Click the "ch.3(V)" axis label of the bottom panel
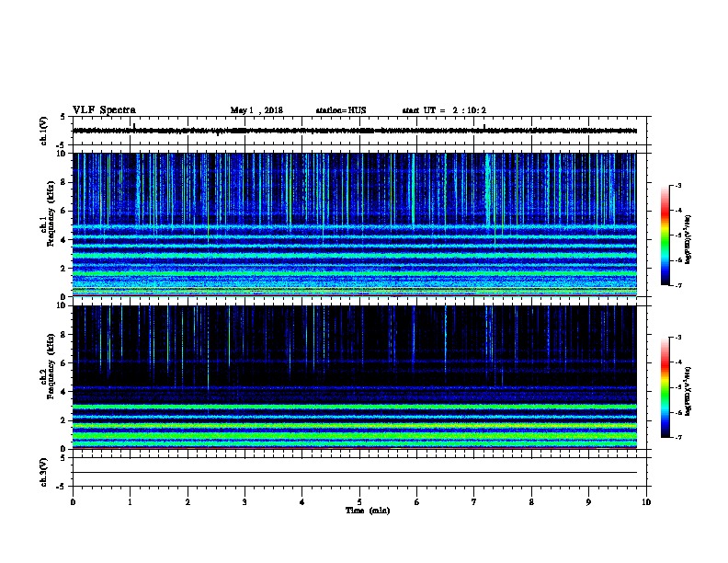728x563 pixels. coord(43,472)
